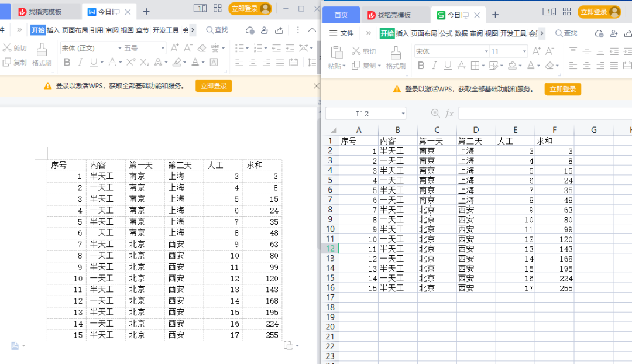The height and width of the screenshot is (364, 632).
Task: Increase font size in the Spreadsheet window
Action: click(x=536, y=51)
